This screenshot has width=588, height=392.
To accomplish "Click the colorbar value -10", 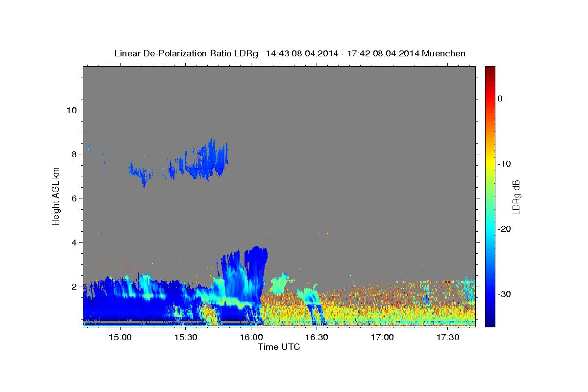I will 505,164.
